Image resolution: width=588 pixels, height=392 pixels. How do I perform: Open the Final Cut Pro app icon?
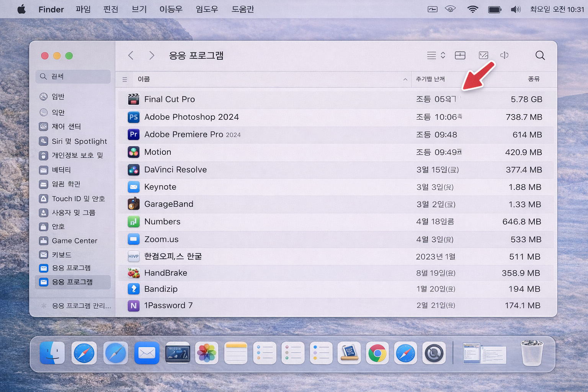(x=134, y=99)
